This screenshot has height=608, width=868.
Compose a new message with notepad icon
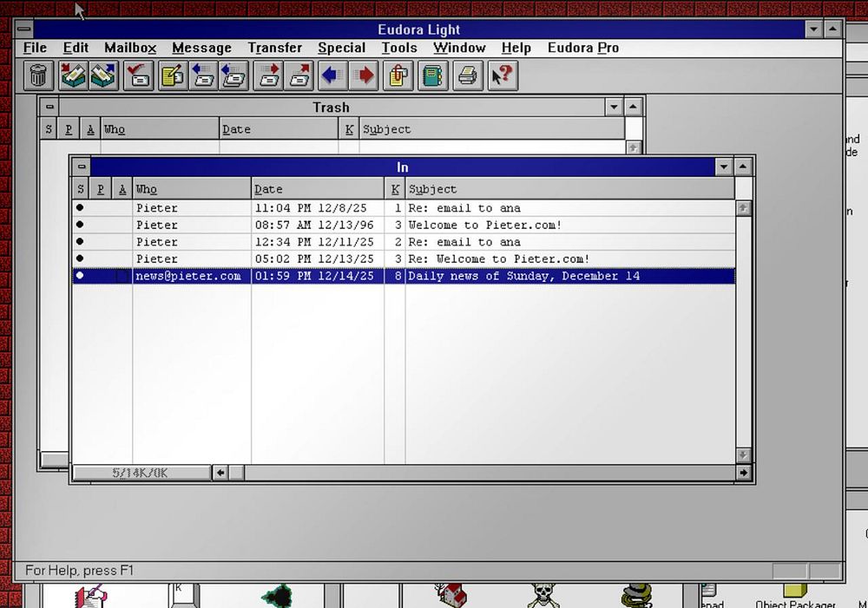point(171,75)
